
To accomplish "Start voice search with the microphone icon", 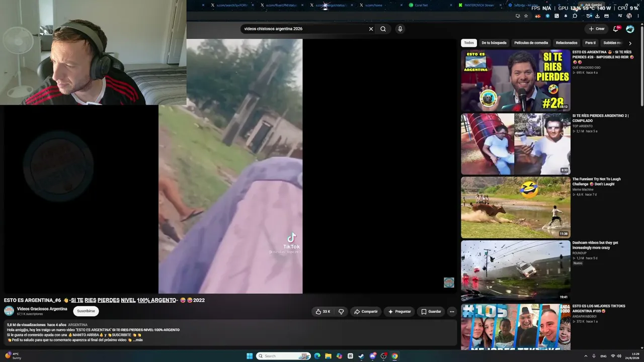I will pos(400,29).
